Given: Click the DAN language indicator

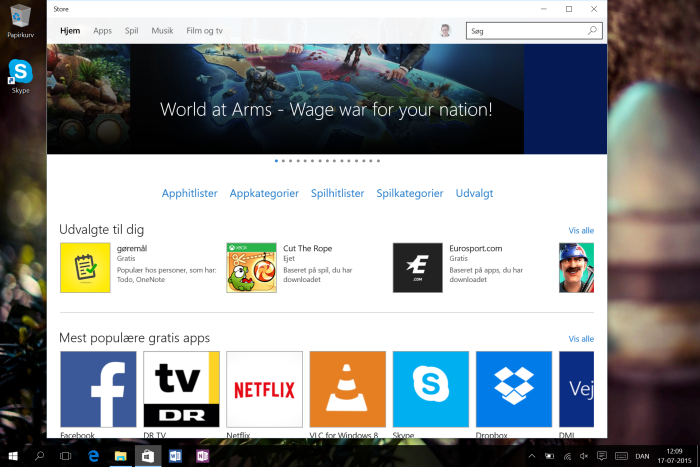Looking at the screenshot, I should pyautogui.click(x=642, y=456).
